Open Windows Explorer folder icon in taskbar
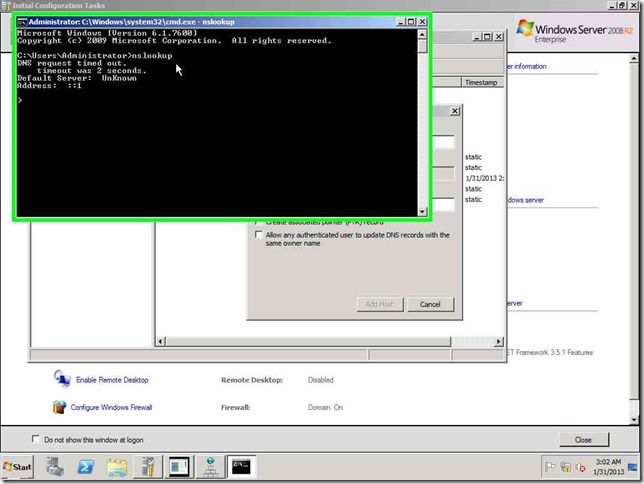 pos(117,467)
